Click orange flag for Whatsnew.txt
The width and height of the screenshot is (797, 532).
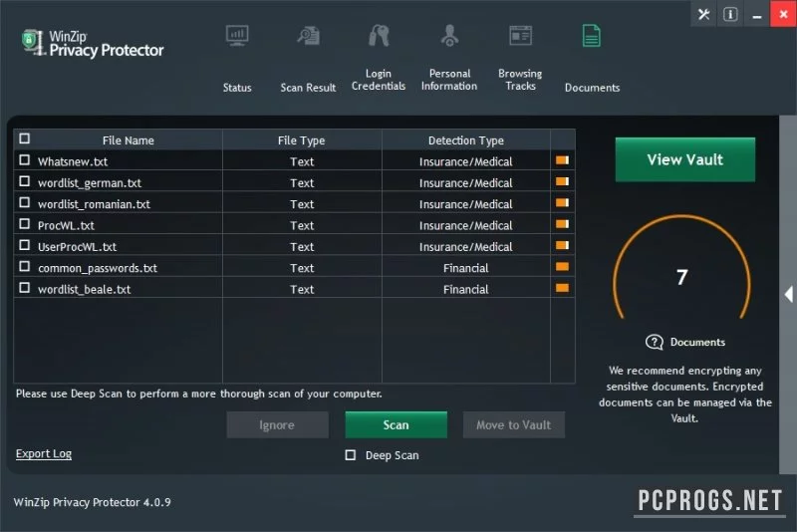562,160
